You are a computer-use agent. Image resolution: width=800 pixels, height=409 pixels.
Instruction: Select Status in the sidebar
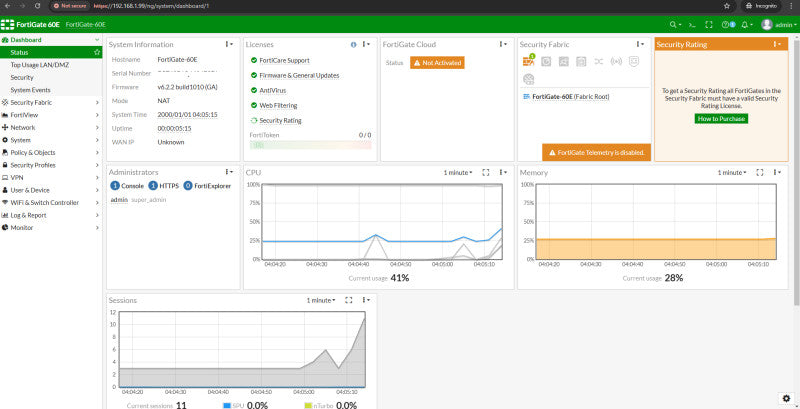51,52
